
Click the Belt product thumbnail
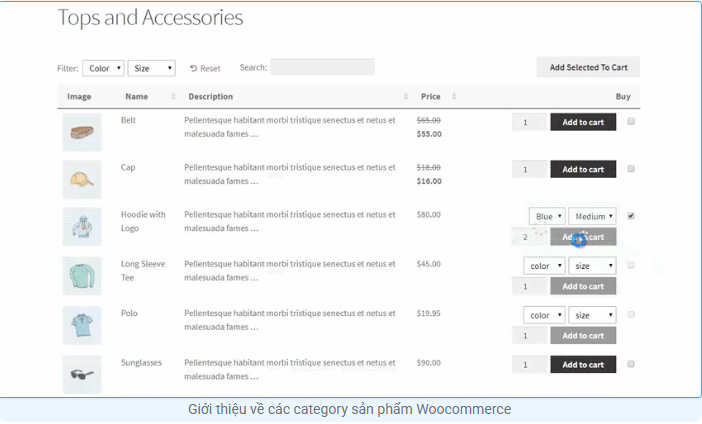click(x=82, y=132)
